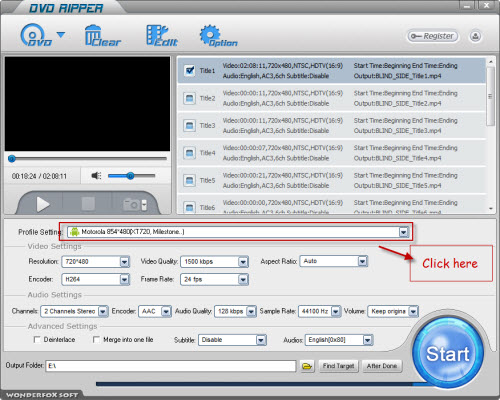Browse output folder with folder icon
500x400 pixels.
(307, 366)
